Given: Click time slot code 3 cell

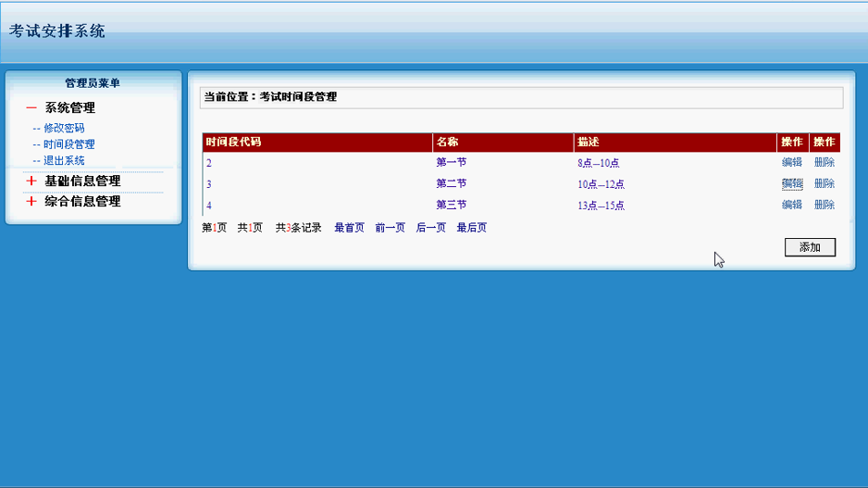Looking at the screenshot, I should [x=209, y=184].
